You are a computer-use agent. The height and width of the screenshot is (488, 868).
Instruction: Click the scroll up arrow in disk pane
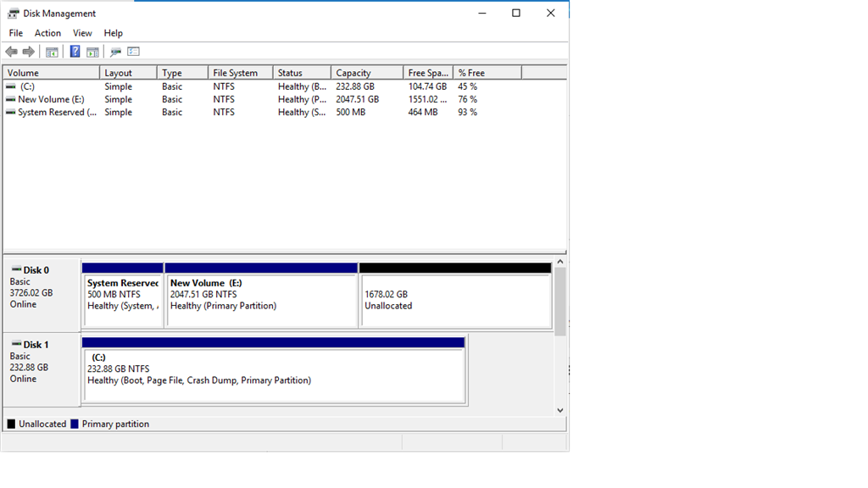click(x=560, y=262)
